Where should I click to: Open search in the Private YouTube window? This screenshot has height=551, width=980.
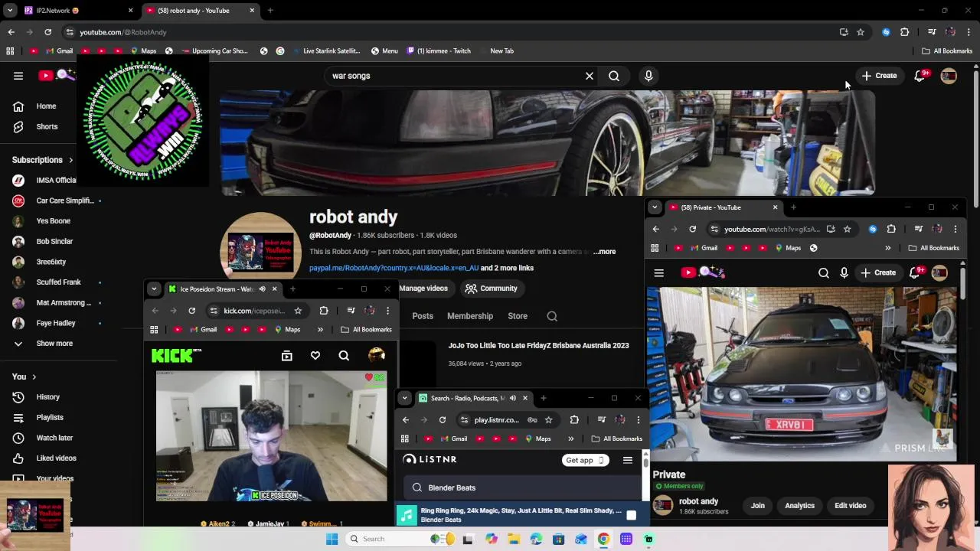point(824,273)
